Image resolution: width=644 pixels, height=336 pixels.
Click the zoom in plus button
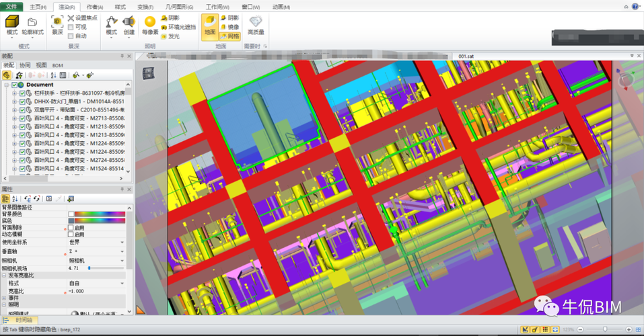pyautogui.click(x=629, y=329)
